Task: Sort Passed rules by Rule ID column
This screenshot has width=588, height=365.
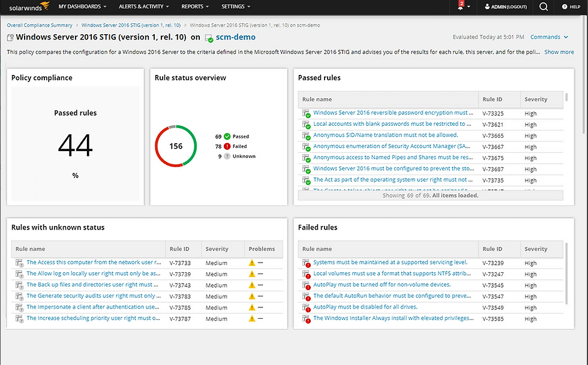Action: point(499,99)
